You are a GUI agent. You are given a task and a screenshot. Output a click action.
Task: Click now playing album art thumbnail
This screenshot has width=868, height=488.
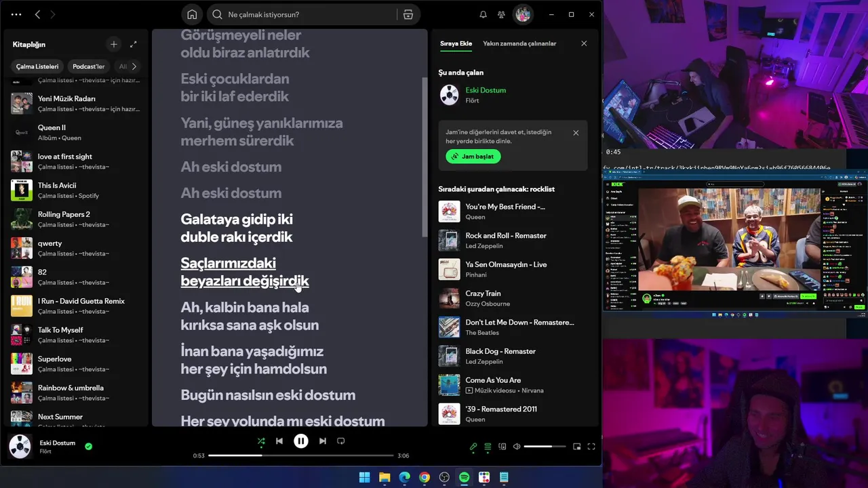(20, 446)
